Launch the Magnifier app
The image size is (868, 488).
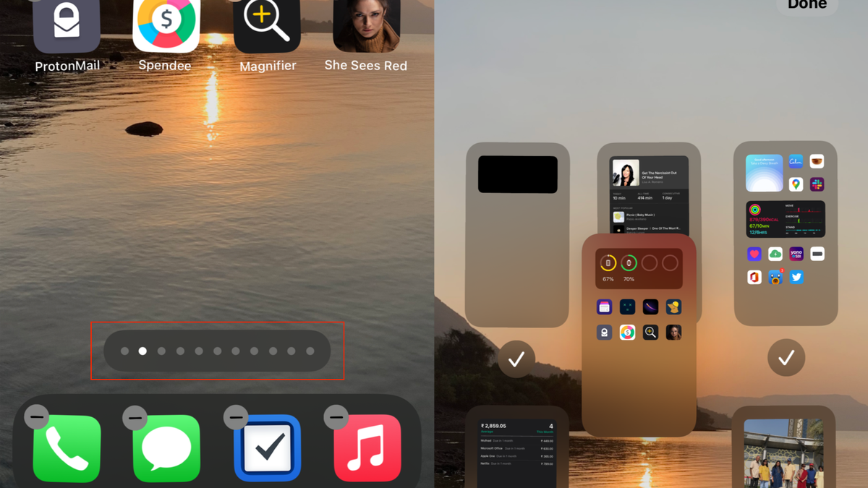[267, 26]
